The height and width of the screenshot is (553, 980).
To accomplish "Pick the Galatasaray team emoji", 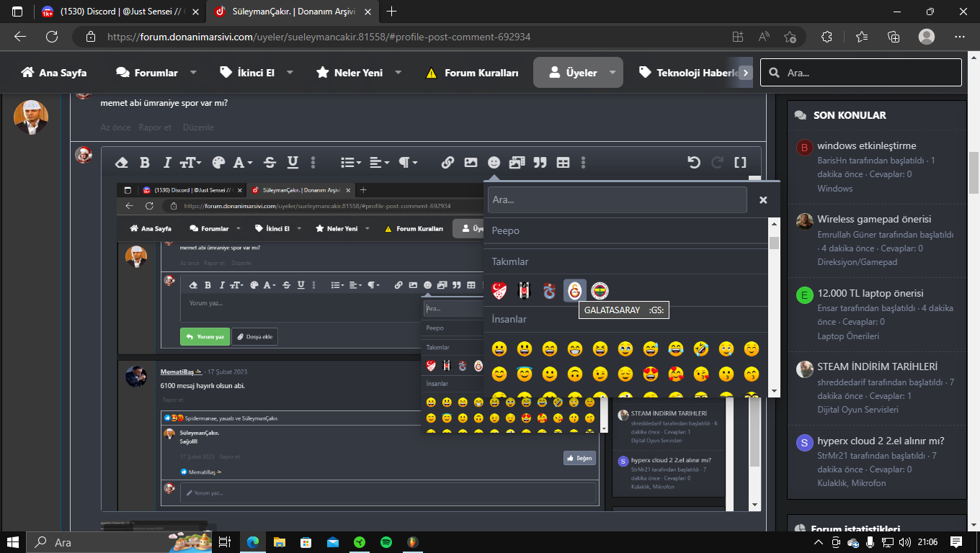I will coord(575,290).
